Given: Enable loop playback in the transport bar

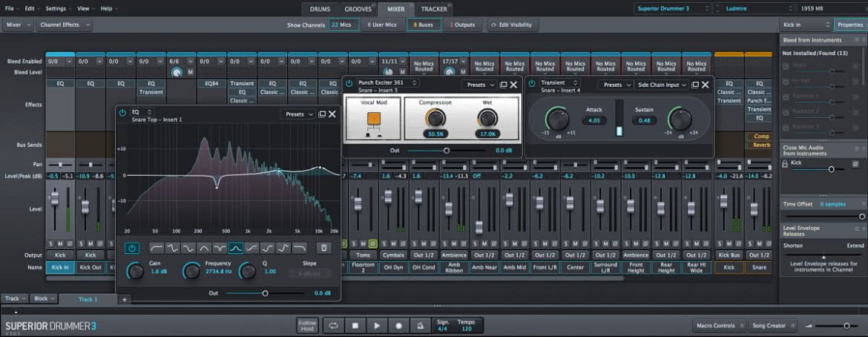Looking at the screenshot, I should pos(333,325).
